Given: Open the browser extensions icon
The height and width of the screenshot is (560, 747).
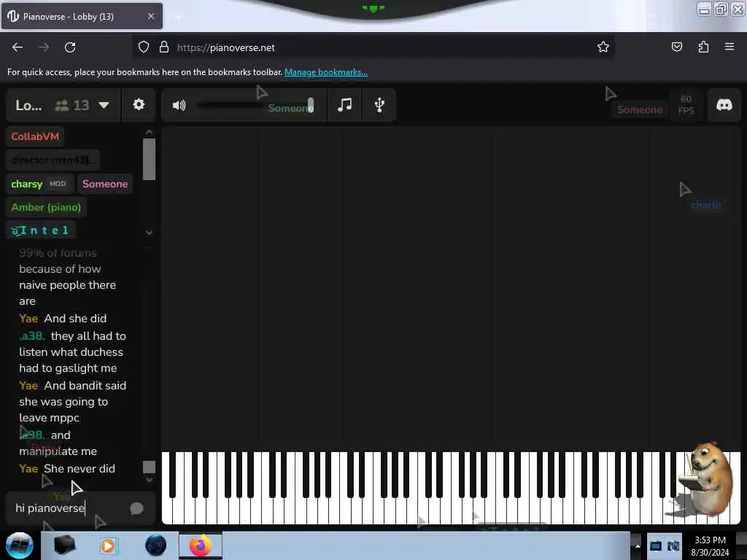Looking at the screenshot, I should (703, 47).
